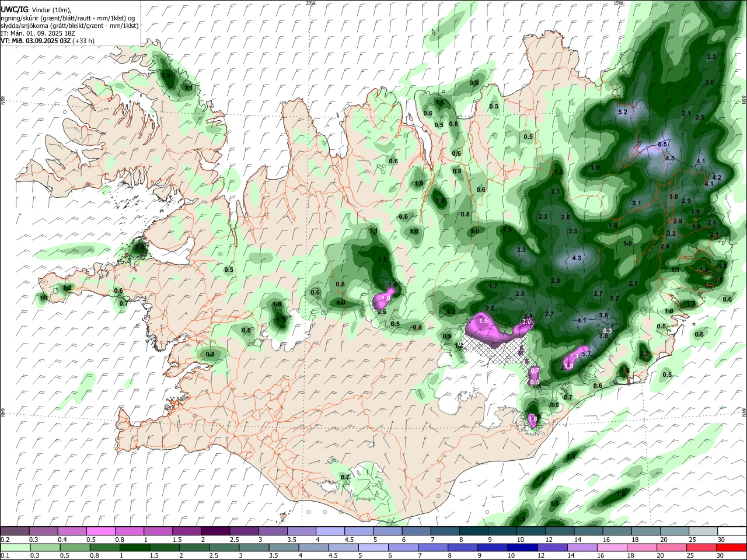Click the 'rigning/skúrir' legend description line
This screenshot has width=747, height=560.
click(68, 18)
